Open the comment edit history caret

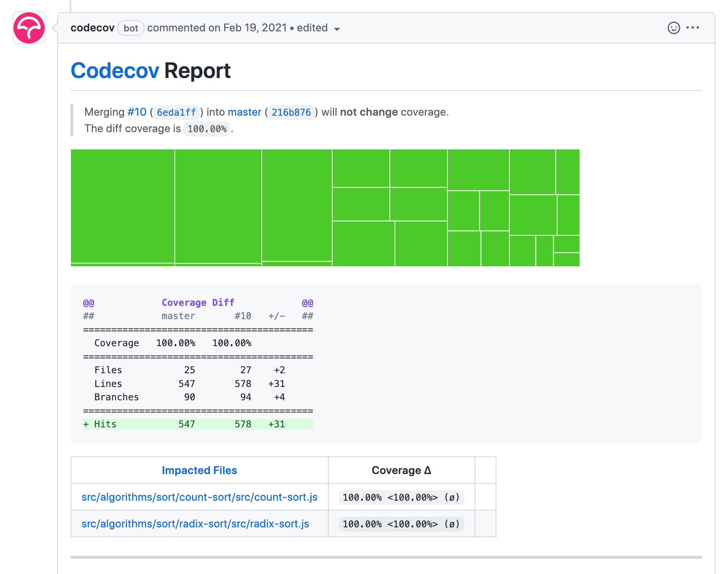click(x=337, y=29)
